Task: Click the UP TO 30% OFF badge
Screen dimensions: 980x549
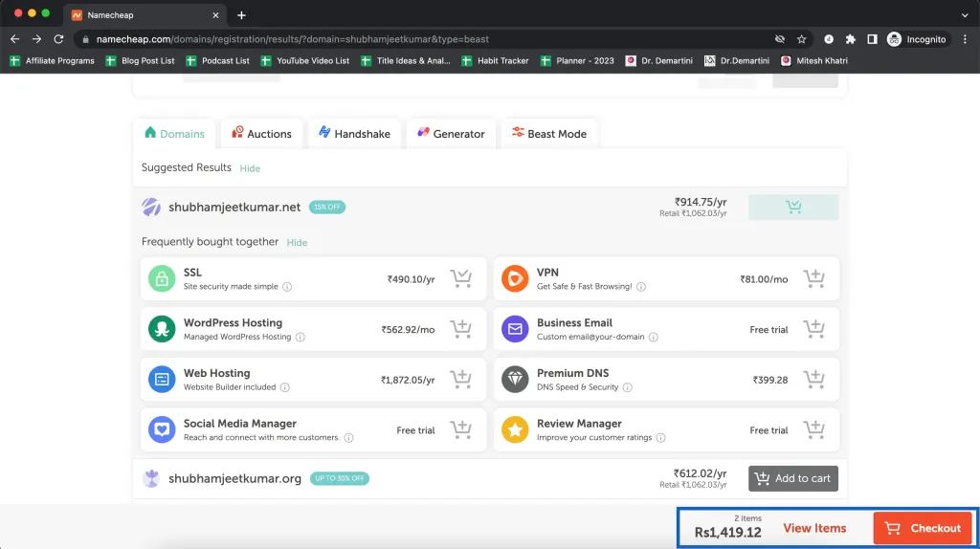Action: click(x=340, y=478)
